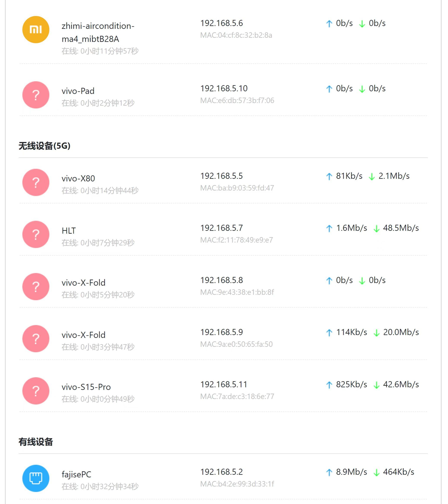Click the pink question icon beside vivo-Pad
The width and height of the screenshot is (448, 504).
click(x=36, y=95)
